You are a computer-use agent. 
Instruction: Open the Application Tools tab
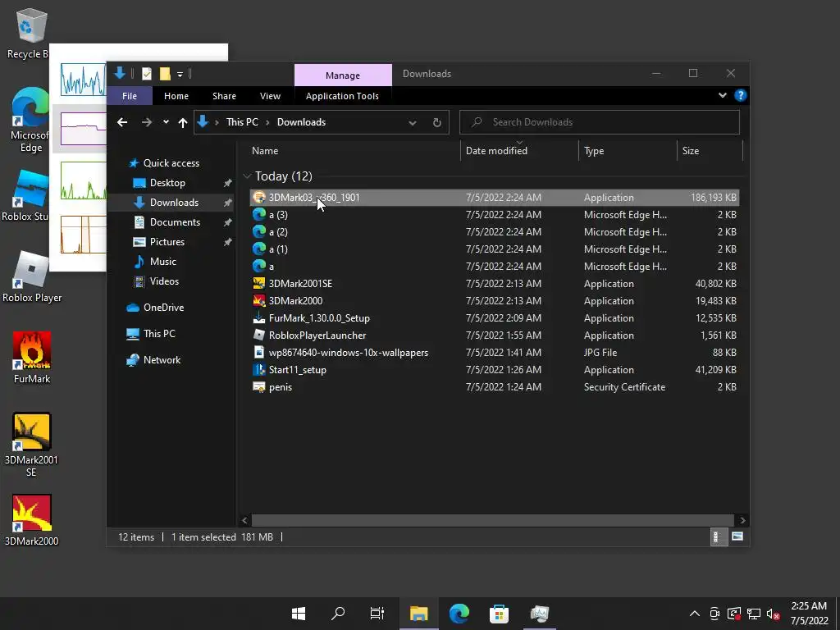click(342, 96)
